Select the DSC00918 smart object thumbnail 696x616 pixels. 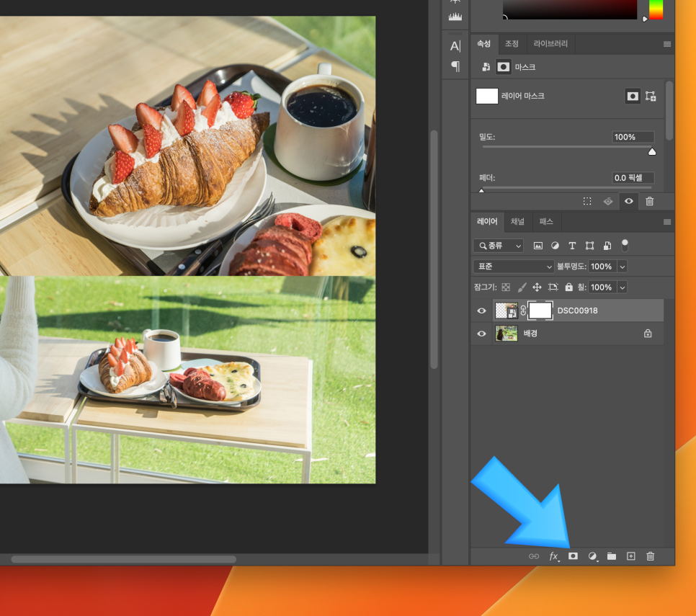(506, 311)
